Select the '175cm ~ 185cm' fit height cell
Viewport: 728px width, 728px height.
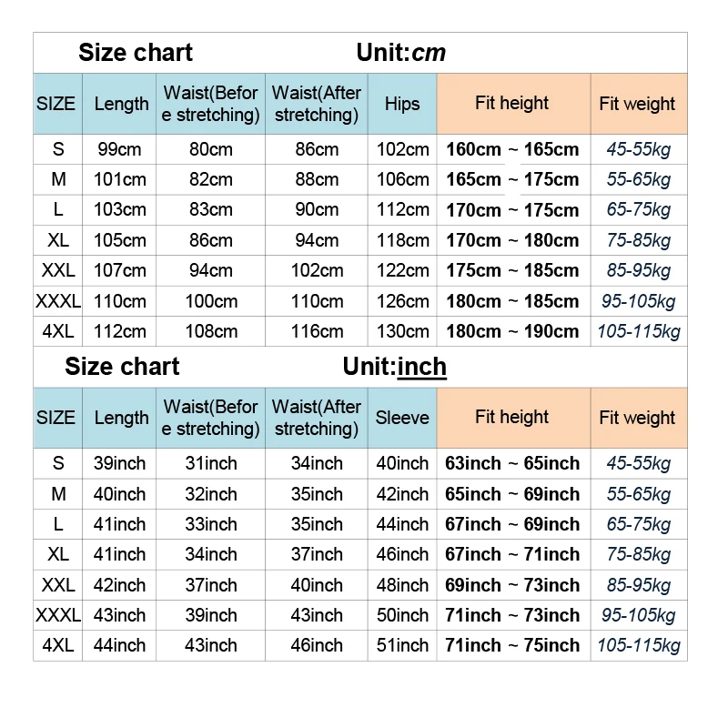512,270
